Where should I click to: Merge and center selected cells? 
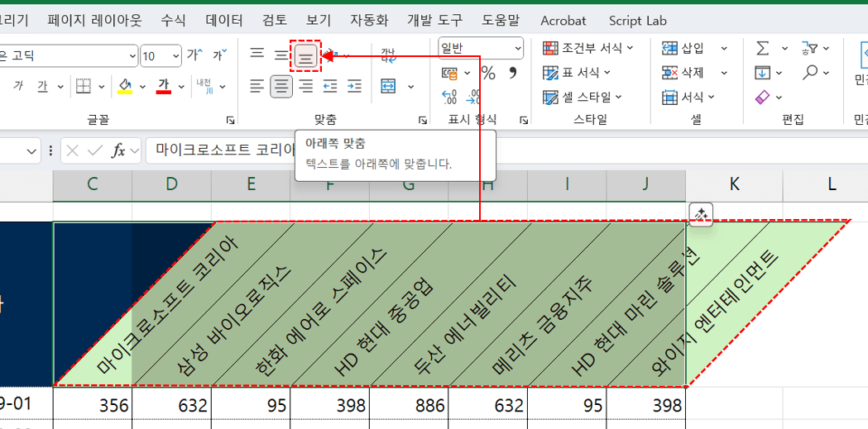[388, 86]
